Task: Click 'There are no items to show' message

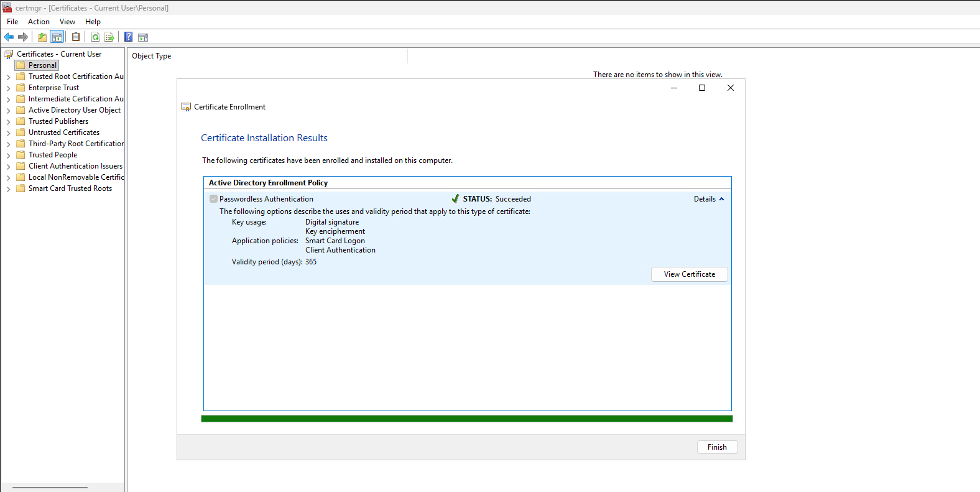Action: pos(658,75)
